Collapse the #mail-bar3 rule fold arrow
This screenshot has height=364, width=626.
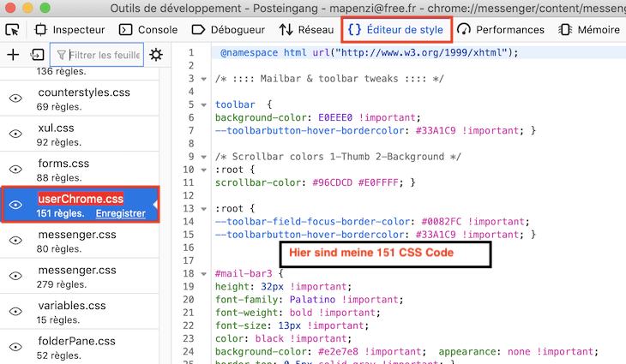(x=203, y=274)
